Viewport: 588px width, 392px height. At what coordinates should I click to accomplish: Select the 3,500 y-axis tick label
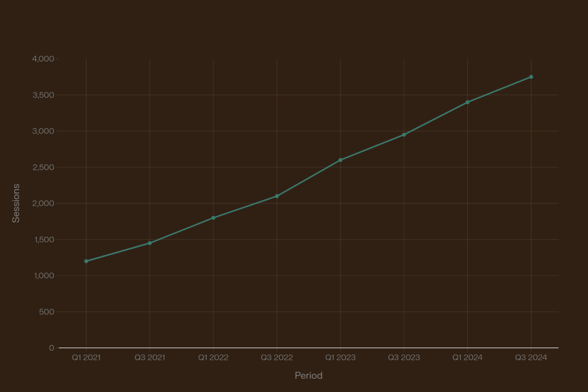pos(43,95)
